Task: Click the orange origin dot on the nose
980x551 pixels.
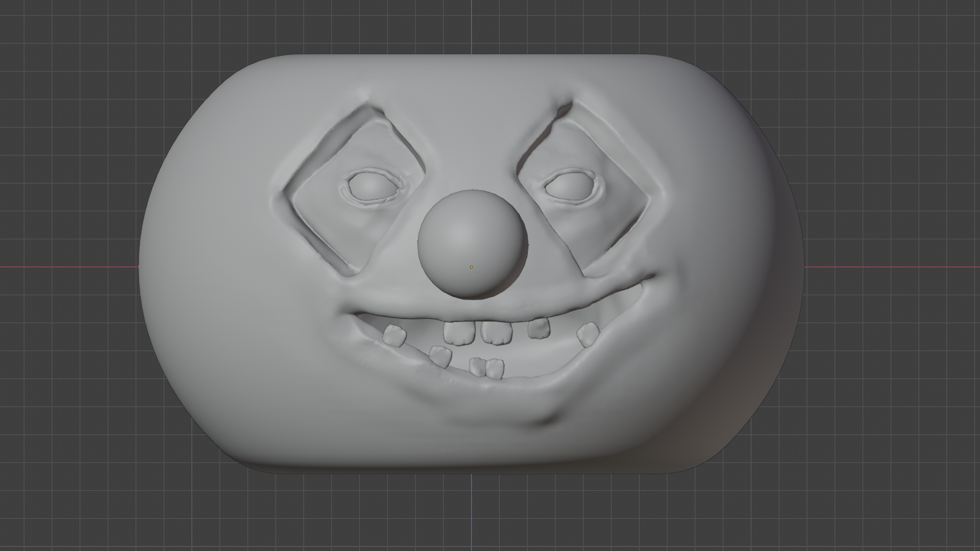Action: click(471, 267)
